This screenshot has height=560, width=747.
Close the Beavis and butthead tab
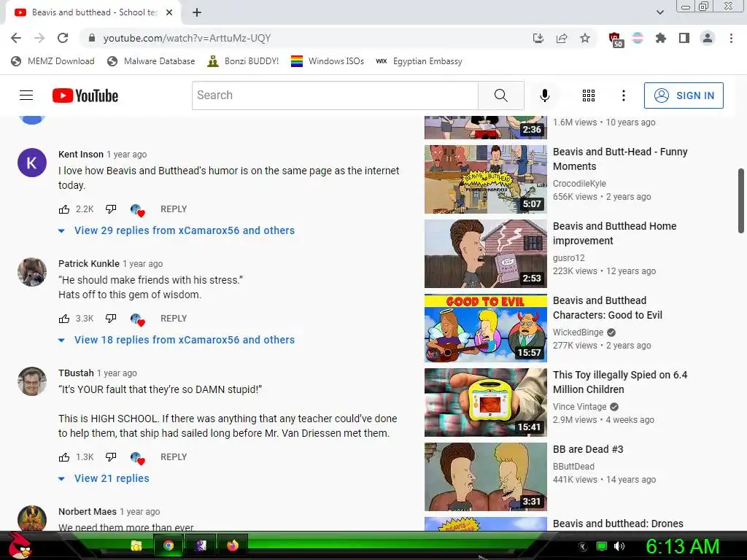(169, 12)
